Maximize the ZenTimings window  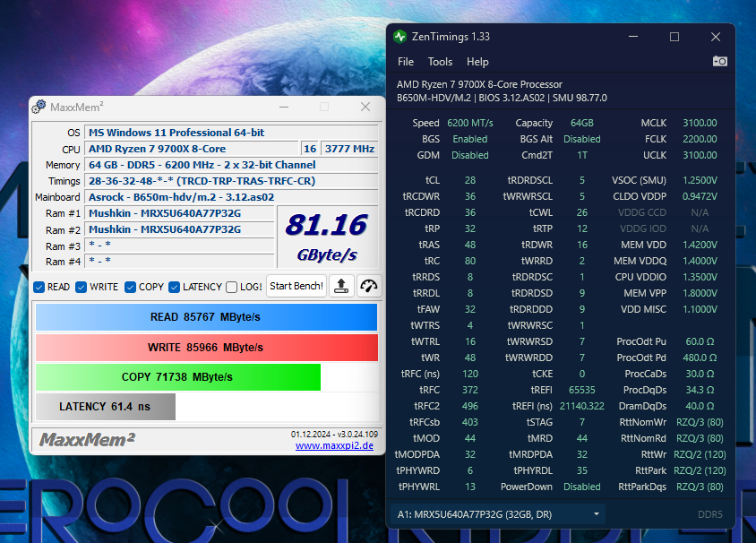click(x=674, y=37)
